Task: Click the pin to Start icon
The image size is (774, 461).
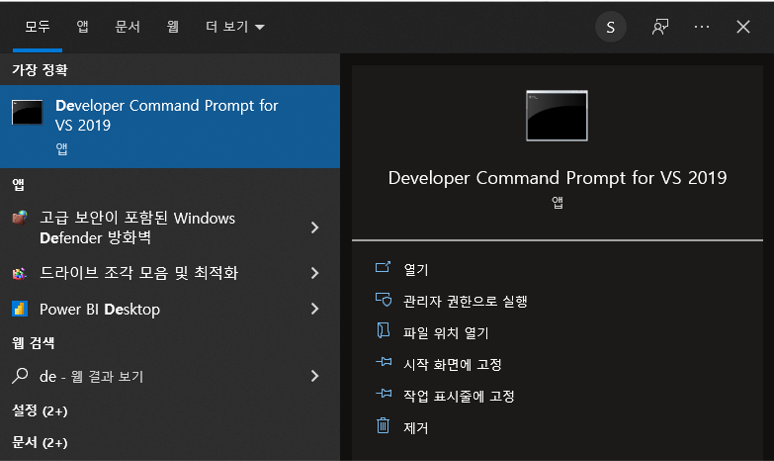Action: pos(384,362)
